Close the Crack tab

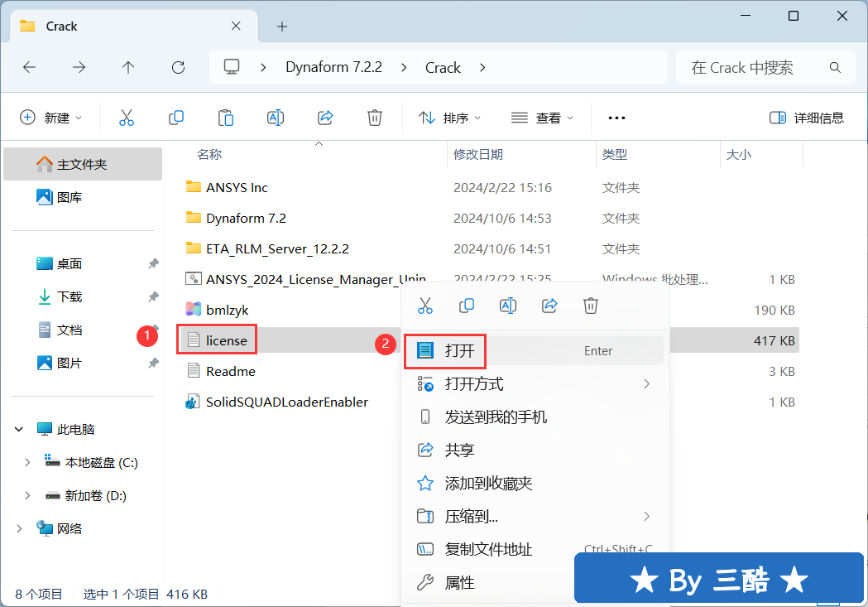(236, 26)
